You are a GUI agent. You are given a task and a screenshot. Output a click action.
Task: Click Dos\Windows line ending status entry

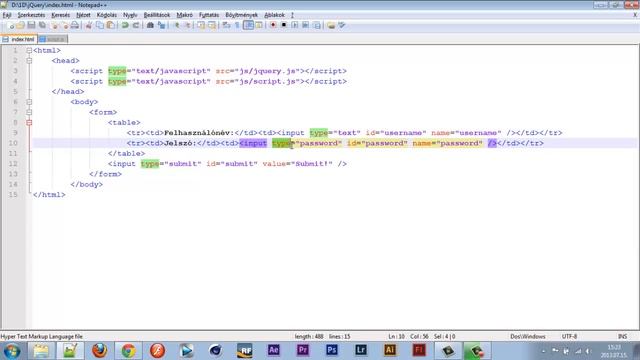(x=528, y=337)
